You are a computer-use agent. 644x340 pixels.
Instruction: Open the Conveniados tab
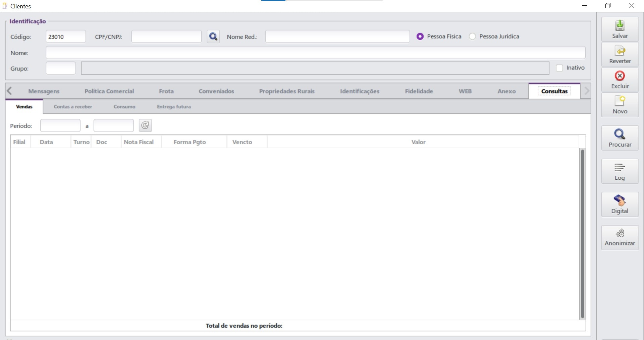click(x=216, y=91)
